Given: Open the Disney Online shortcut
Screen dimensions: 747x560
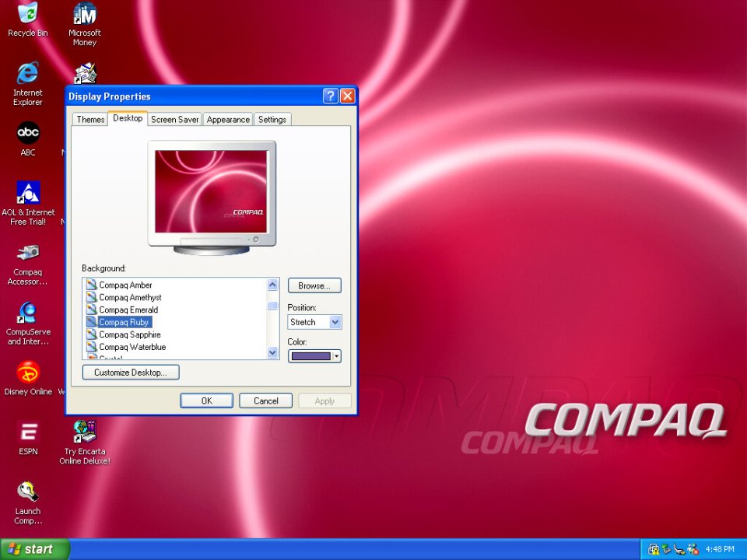Looking at the screenshot, I should click(28, 373).
